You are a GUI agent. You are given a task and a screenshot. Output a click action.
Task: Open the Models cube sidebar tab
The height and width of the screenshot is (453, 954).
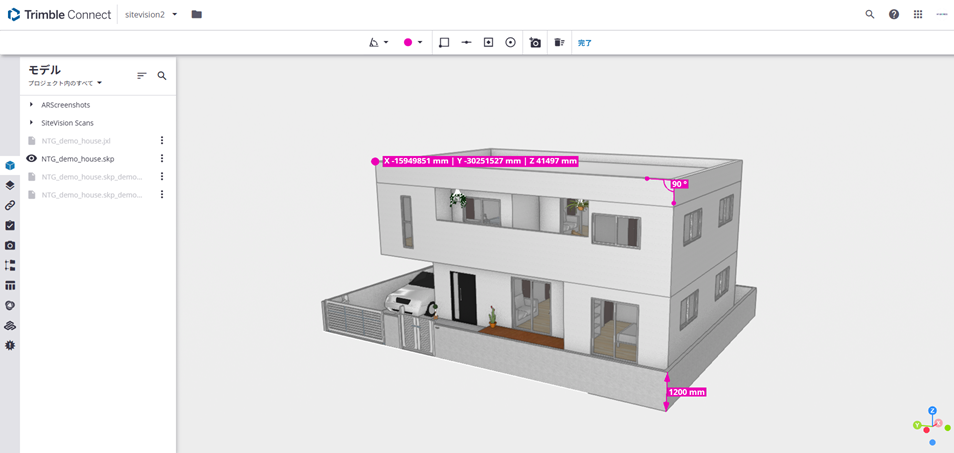(10, 165)
